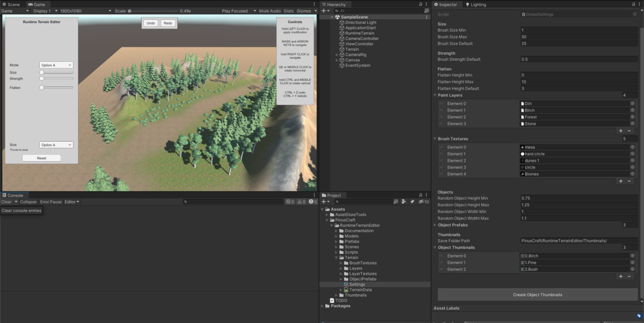Switch to Scene tab
Viewport: 644px width, 323px height.
pyautogui.click(x=11, y=4)
